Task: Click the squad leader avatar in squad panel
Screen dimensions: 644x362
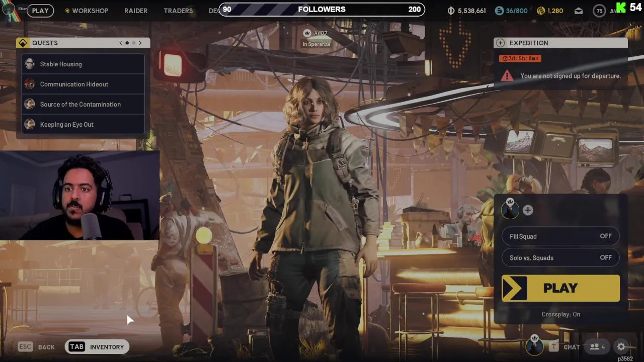Action: (510, 209)
